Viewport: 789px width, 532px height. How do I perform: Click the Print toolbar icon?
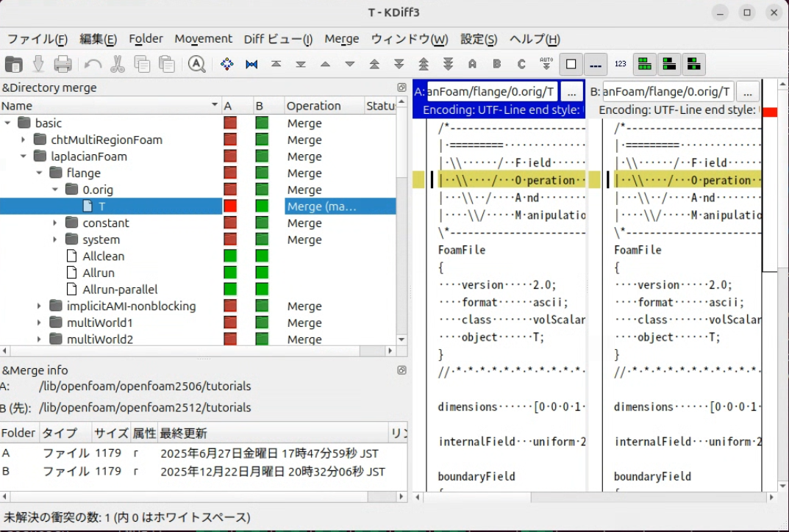pyautogui.click(x=63, y=64)
